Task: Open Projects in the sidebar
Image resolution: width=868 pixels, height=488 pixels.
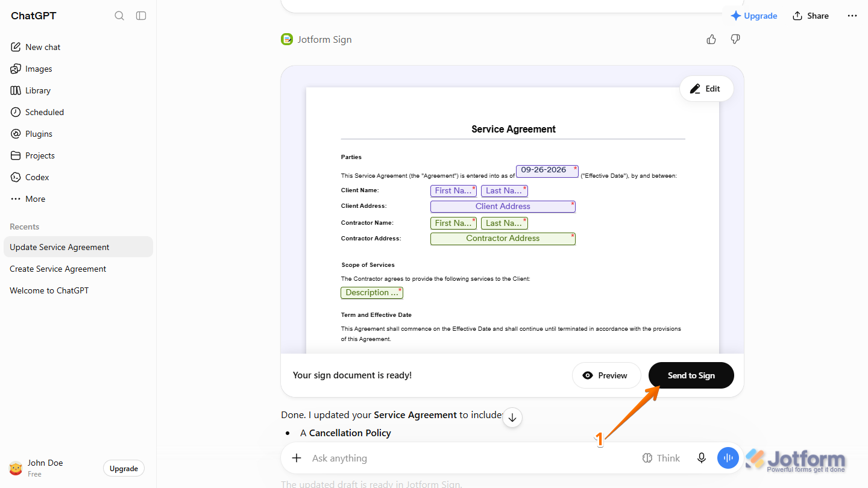Action: [x=78, y=155]
